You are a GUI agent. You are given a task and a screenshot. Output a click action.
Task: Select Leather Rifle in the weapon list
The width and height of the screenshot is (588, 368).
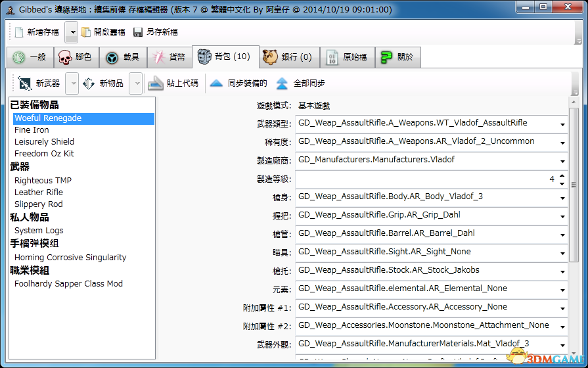pyautogui.click(x=39, y=192)
